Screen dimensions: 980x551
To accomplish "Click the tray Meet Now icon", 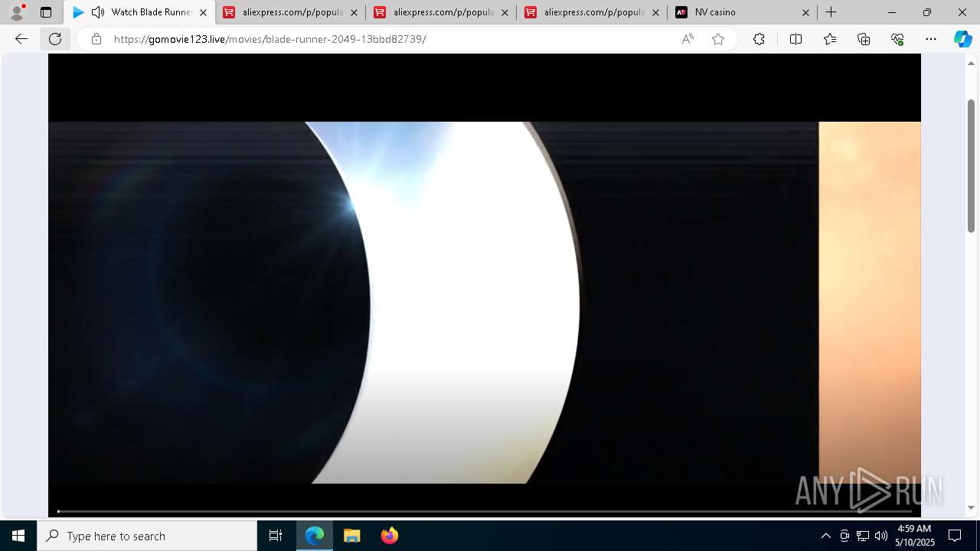I will pos(844,536).
